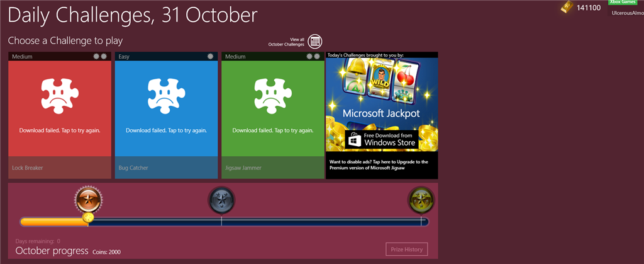Open the Prize History button
The width and height of the screenshot is (644, 264).
(407, 250)
